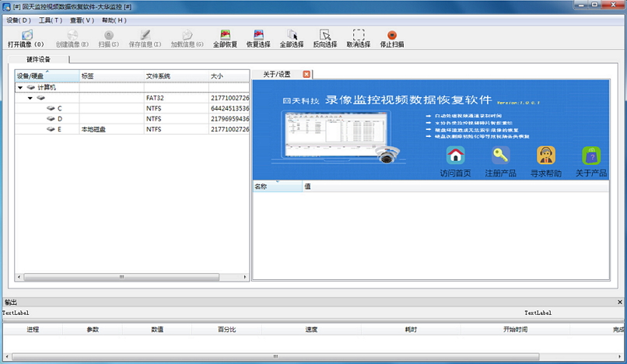The height and width of the screenshot is (364, 627).
Task: Click the 创建镜像 toolbar icon
Action: 72,35
